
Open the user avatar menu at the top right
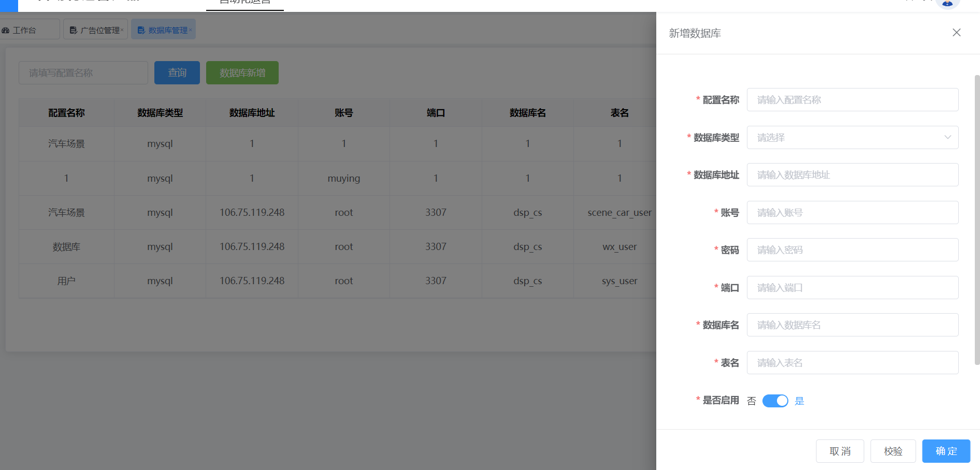click(x=947, y=3)
